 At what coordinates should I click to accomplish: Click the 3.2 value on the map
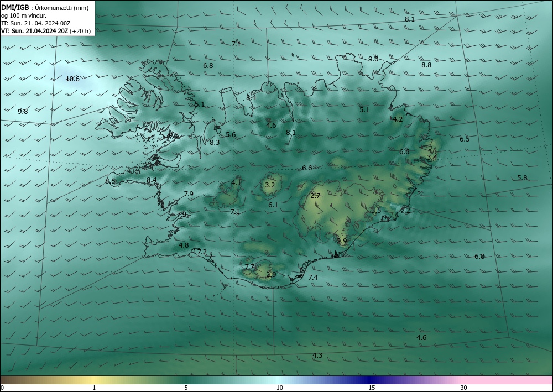270,185
